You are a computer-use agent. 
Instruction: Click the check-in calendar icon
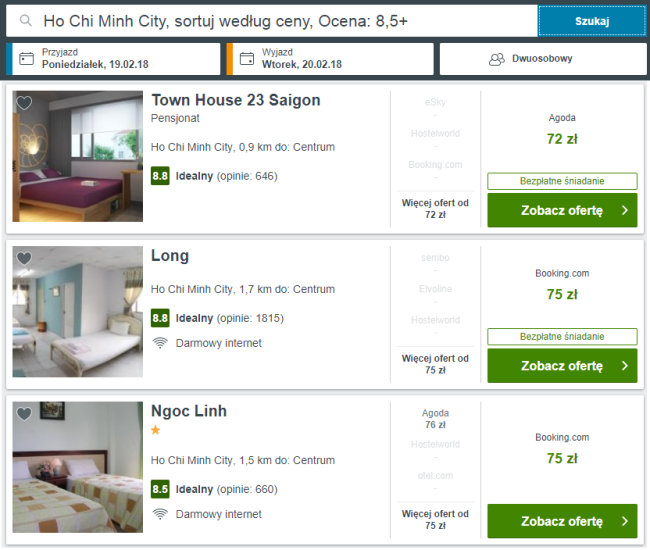pos(26,58)
